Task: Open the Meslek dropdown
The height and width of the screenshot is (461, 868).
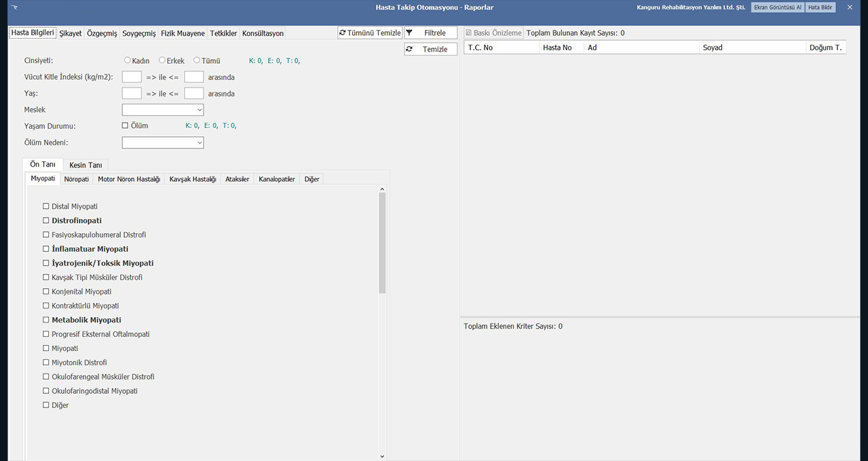Action: coord(163,110)
